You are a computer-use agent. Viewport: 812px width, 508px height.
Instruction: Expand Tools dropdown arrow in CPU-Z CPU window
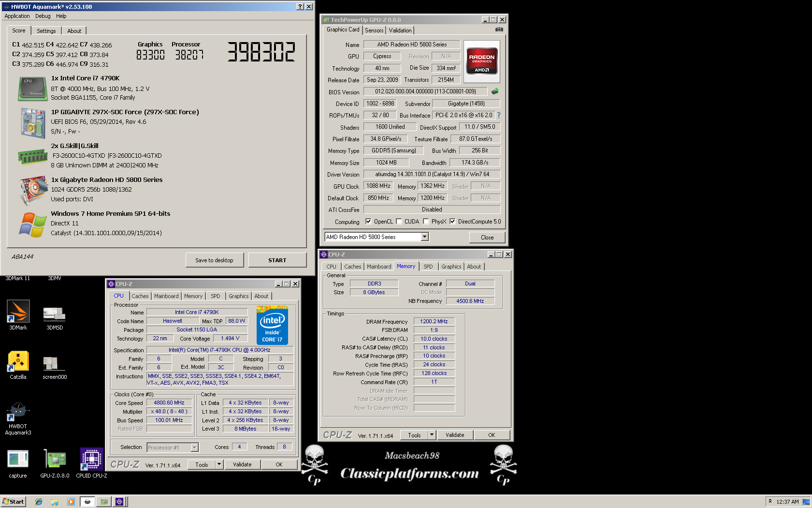(x=219, y=464)
